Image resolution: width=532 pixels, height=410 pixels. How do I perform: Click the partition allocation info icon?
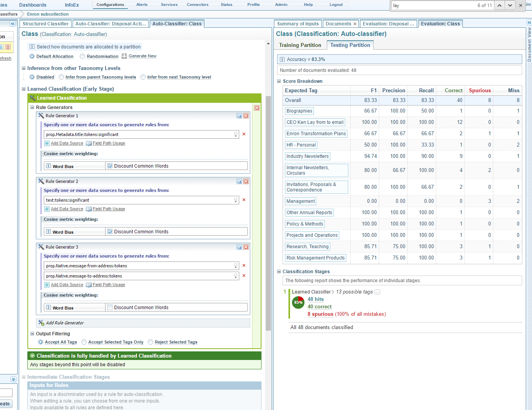tap(32, 47)
